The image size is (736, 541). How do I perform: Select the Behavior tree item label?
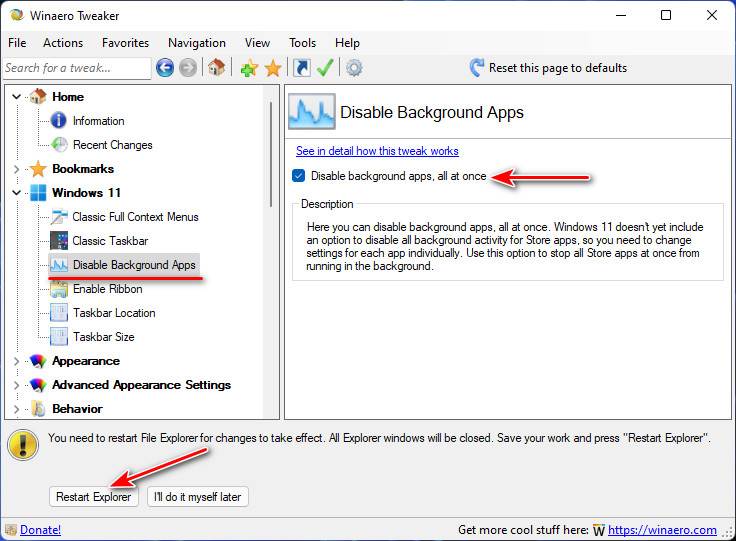coord(77,409)
